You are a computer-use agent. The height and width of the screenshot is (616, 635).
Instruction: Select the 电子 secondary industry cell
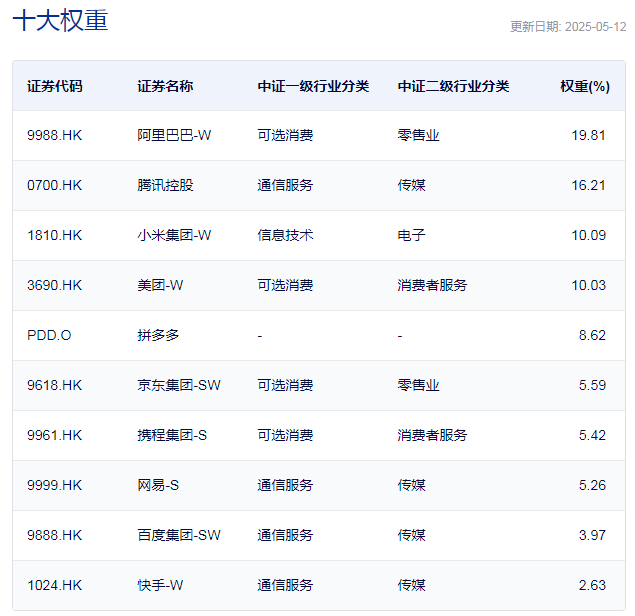[x=411, y=235]
